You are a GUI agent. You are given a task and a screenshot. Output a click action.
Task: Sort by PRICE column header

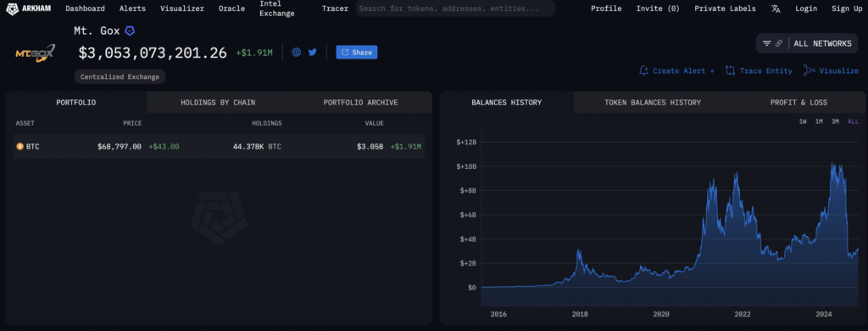133,123
